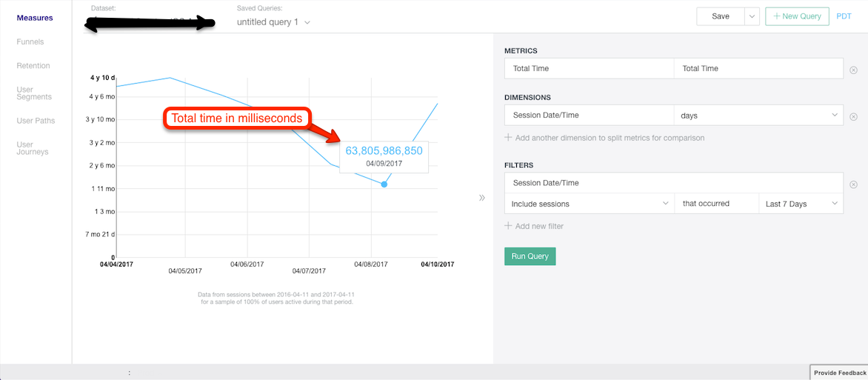Remove the Session Date/Time dimension row

(x=853, y=116)
